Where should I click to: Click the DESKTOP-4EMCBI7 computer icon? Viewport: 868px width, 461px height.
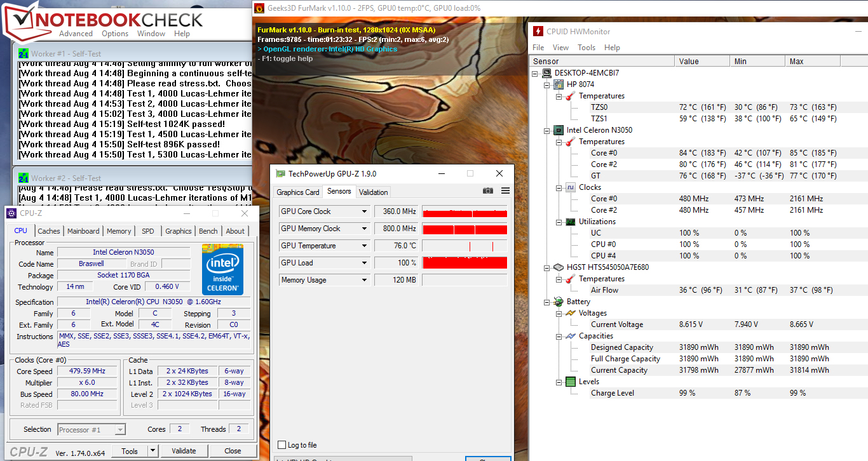pyautogui.click(x=547, y=73)
